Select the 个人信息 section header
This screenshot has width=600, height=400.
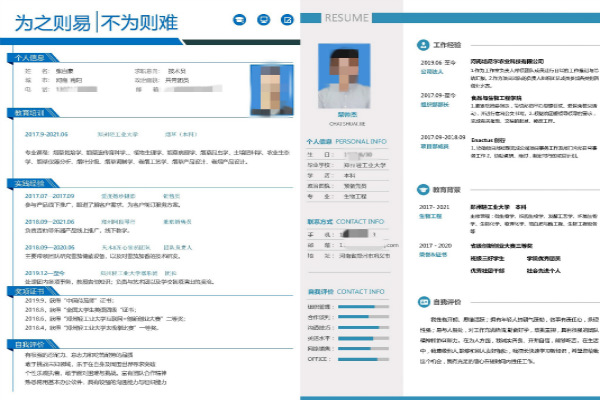(x=30, y=58)
